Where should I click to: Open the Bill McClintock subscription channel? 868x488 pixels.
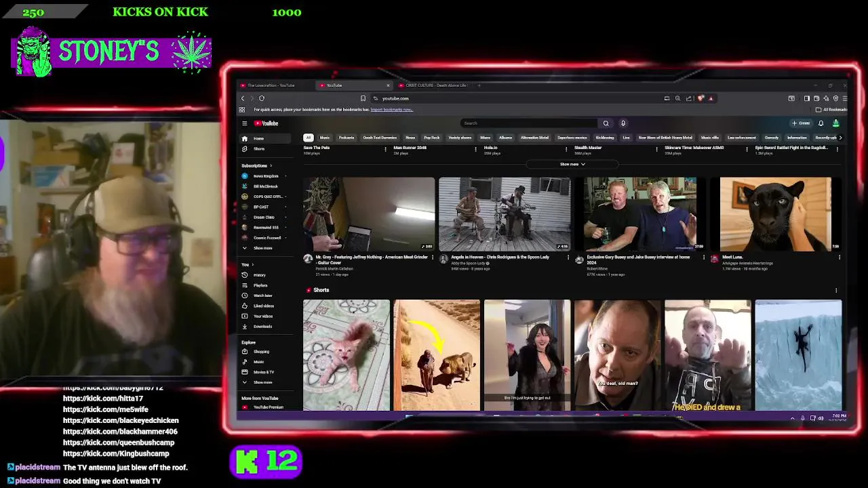click(x=264, y=186)
